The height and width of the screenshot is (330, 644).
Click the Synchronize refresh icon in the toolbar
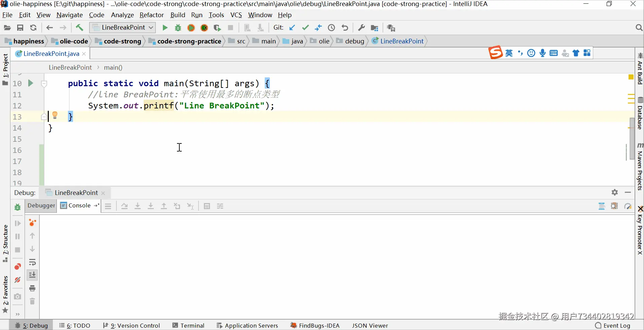(33, 28)
